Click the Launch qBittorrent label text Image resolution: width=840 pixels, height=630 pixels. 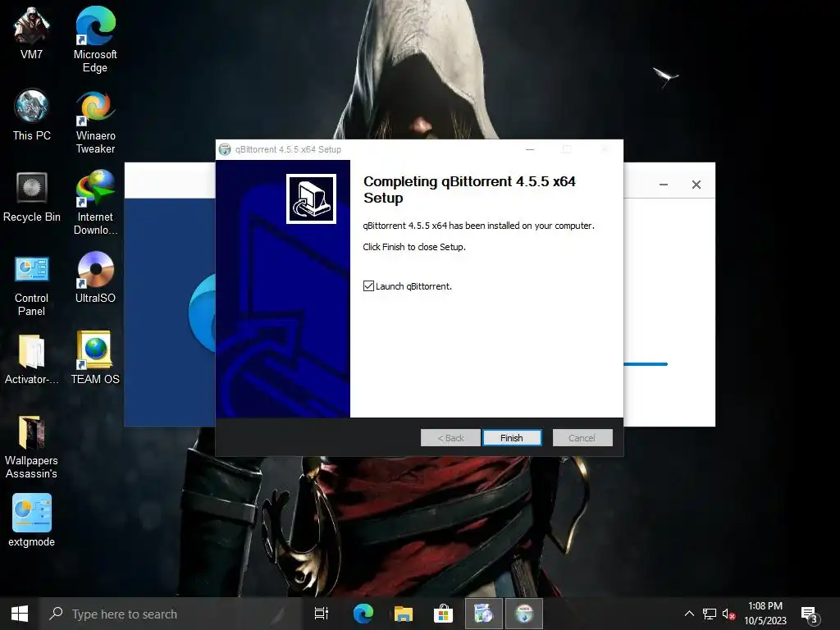tap(413, 286)
